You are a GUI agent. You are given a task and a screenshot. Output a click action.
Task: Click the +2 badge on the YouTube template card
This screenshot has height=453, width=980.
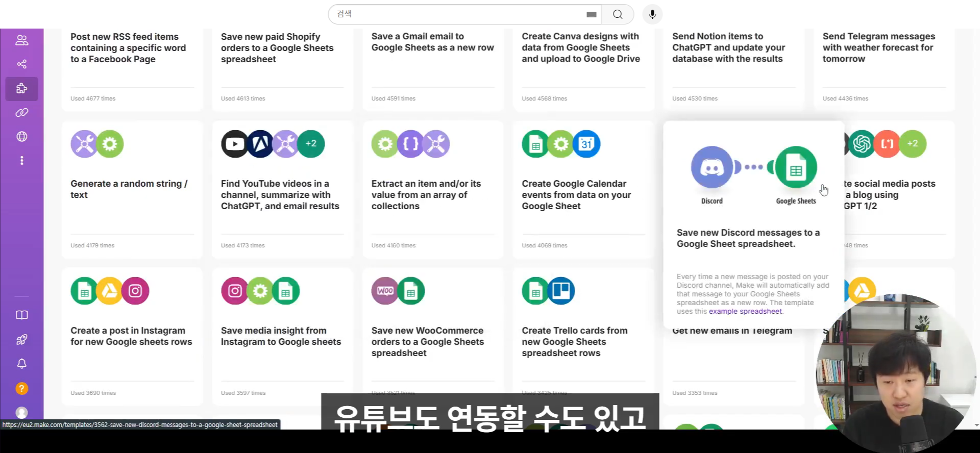tap(311, 144)
